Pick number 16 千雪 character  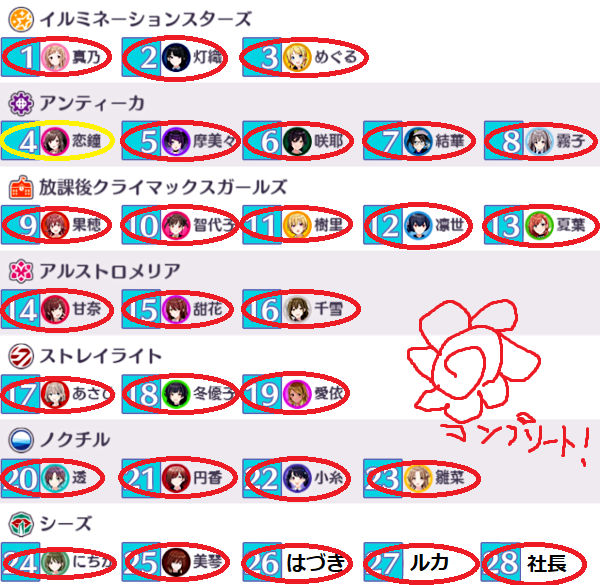point(301,309)
